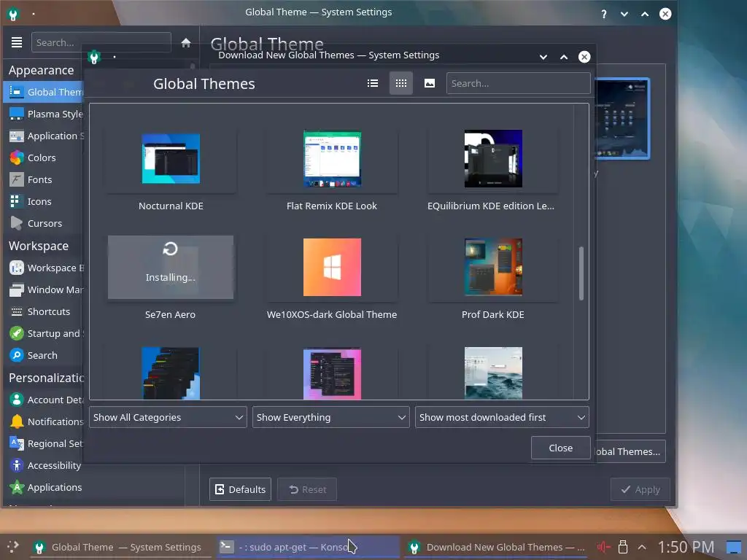Click the 1:50 PM clock
Viewport: 747px width, 560px height.
click(686, 547)
